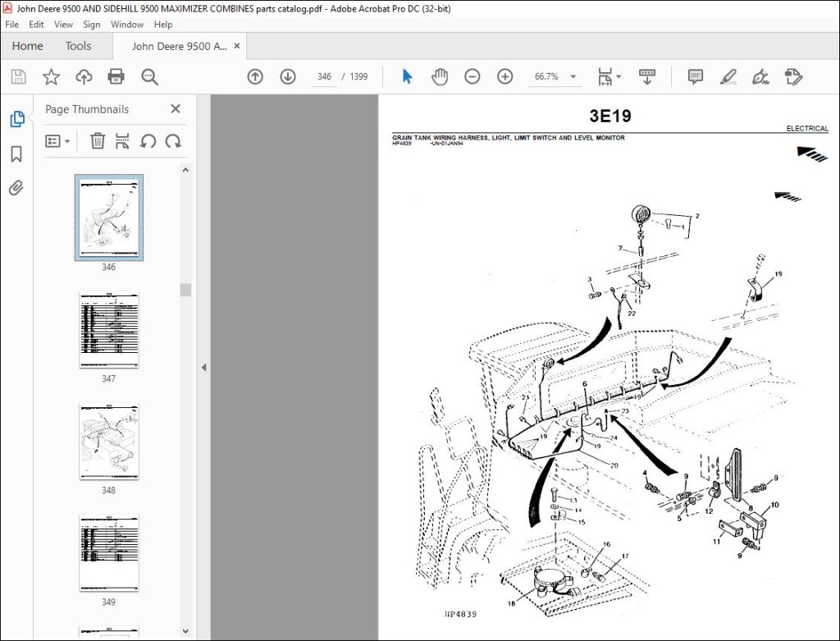The width and height of the screenshot is (840, 641).
Task: Zoom in with the plus button
Action: point(504,76)
